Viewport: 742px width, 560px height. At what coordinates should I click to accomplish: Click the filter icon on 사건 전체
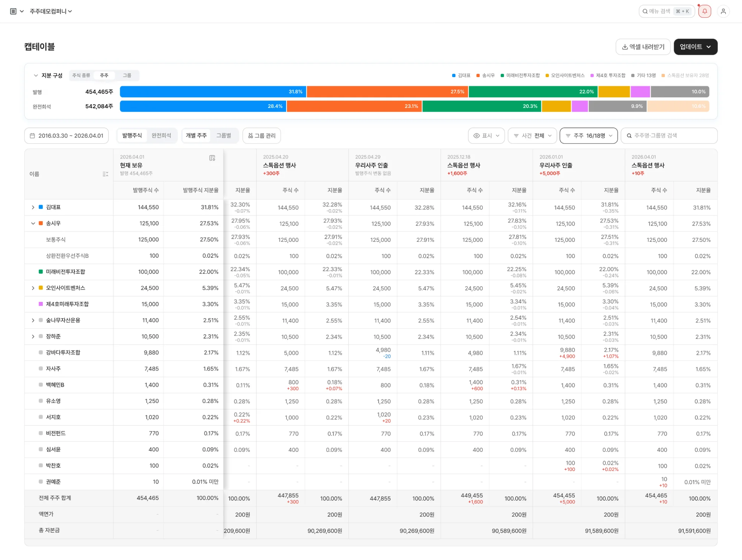point(516,136)
